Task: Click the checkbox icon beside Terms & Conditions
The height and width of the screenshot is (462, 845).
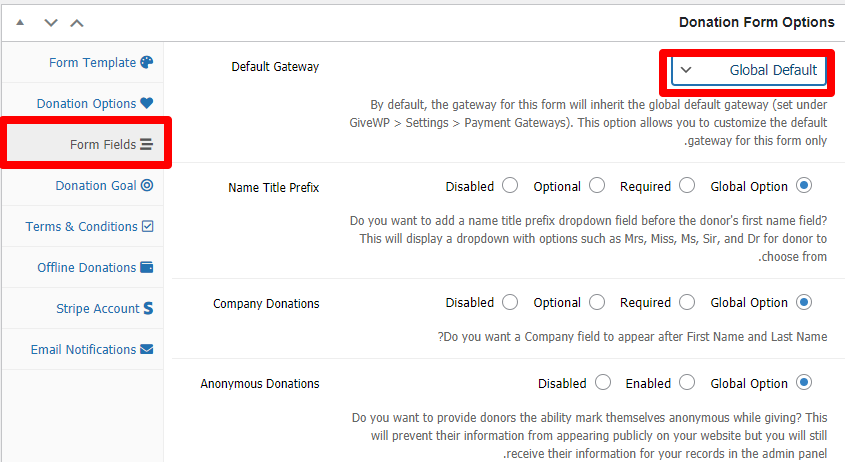Action: [x=148, y=226]
